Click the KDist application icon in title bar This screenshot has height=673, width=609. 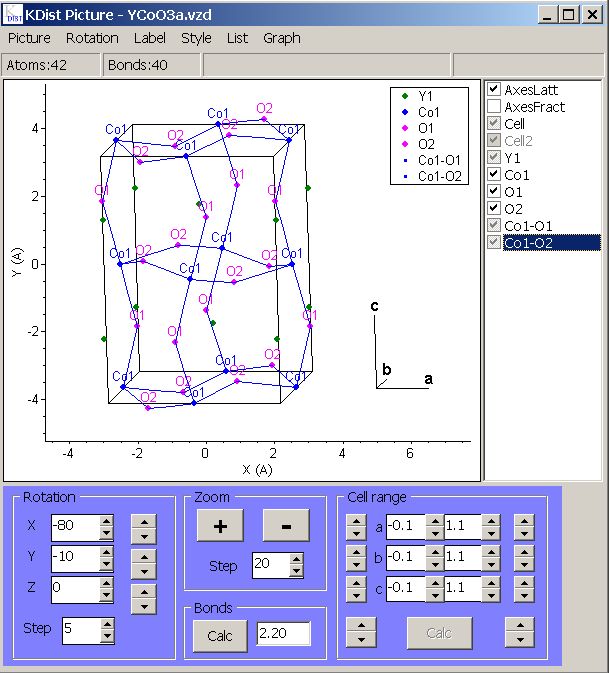(13, 14)
